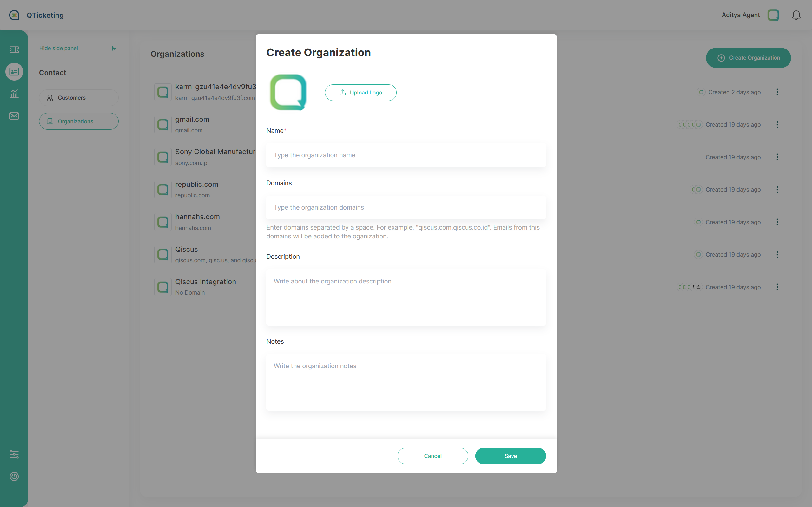Open the analytics chart icon in sidebar
Image resolution: width=812 pixels, height=507 pixels.
coord(14,94)
